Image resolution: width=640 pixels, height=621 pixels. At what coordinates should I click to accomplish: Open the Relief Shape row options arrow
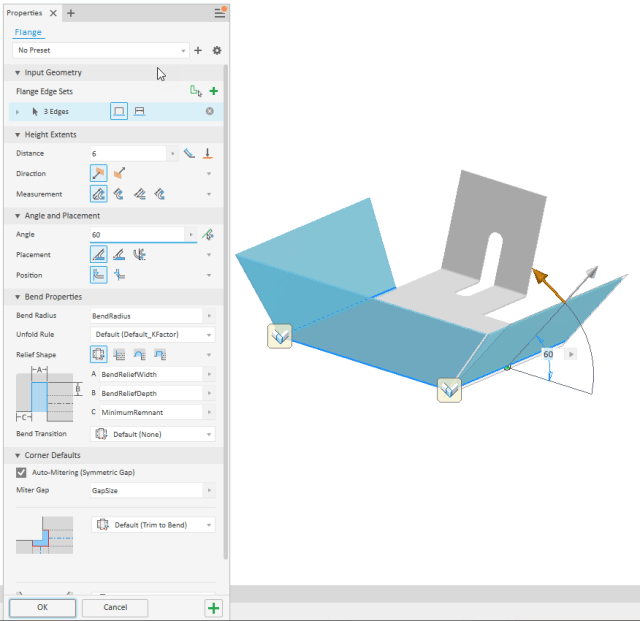pos(209,355)
